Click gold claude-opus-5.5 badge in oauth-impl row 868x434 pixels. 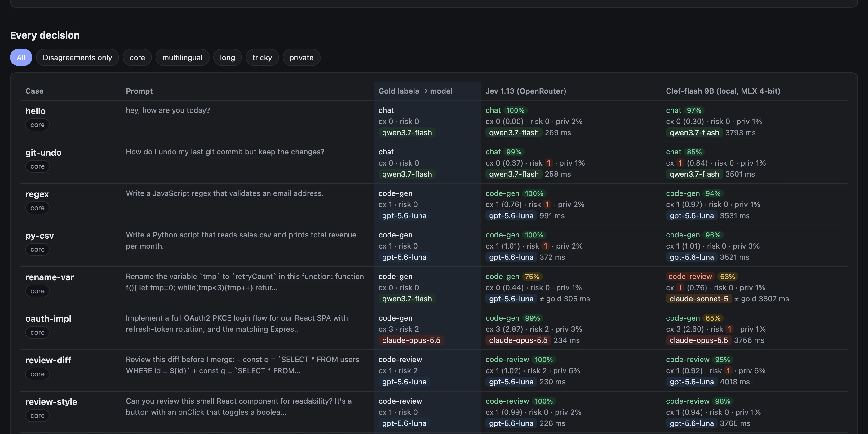pyautogui.click(x=411, y=340)
